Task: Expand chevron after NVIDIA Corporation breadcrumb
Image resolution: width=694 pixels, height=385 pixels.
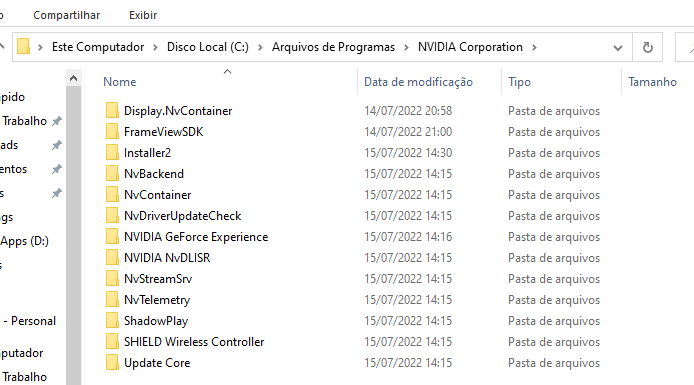Action: pyautogui.click(x=534, y=47)
